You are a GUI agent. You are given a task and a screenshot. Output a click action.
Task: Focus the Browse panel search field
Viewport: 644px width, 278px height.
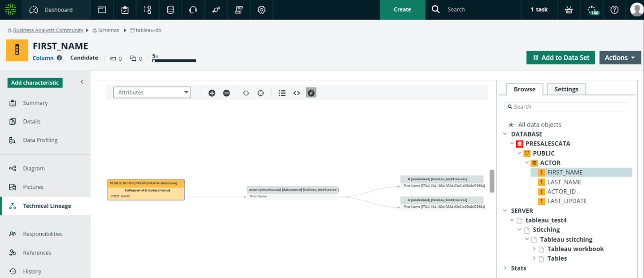pyautogui.click(x=567, y=106)
